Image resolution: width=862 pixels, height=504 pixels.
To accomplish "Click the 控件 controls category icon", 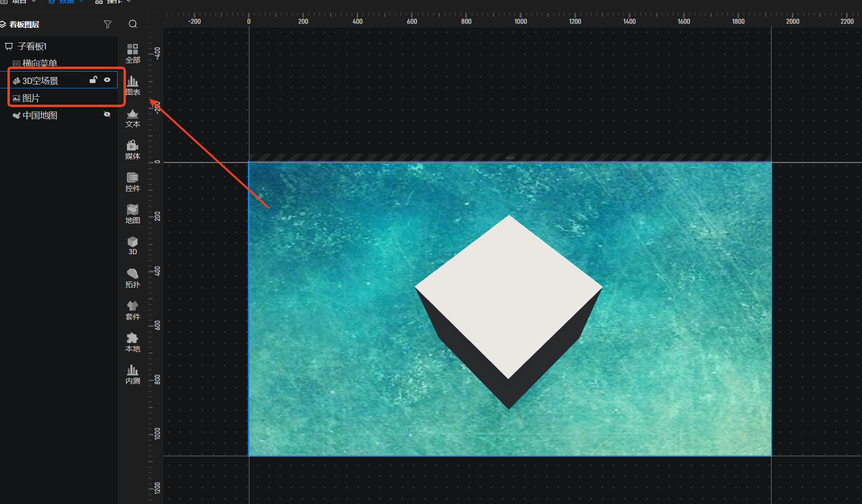I will (x=132, y=182).
